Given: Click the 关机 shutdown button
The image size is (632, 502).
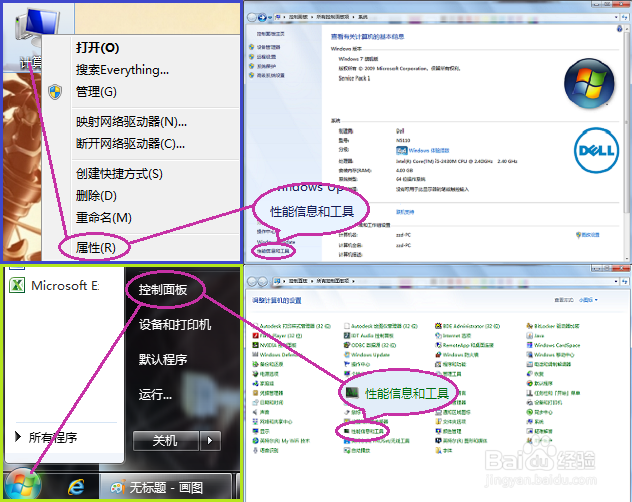Looking at the screenshot, I should pos(166,440).
